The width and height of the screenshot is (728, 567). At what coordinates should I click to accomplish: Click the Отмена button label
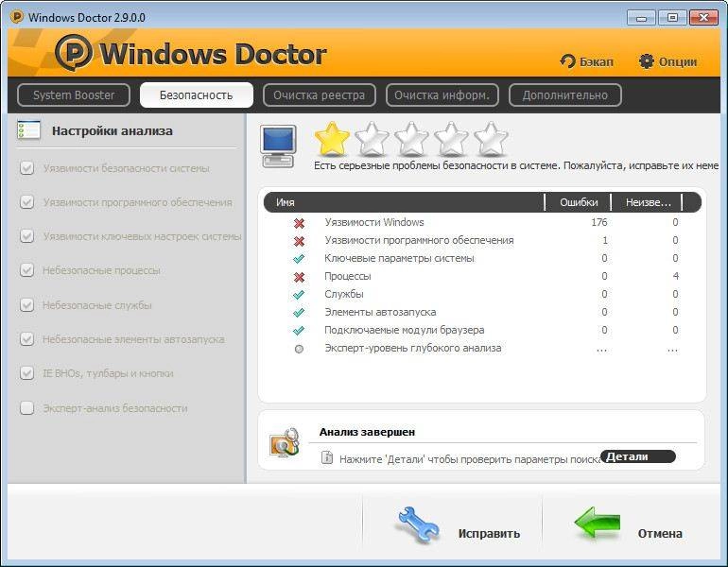[660, 534]
